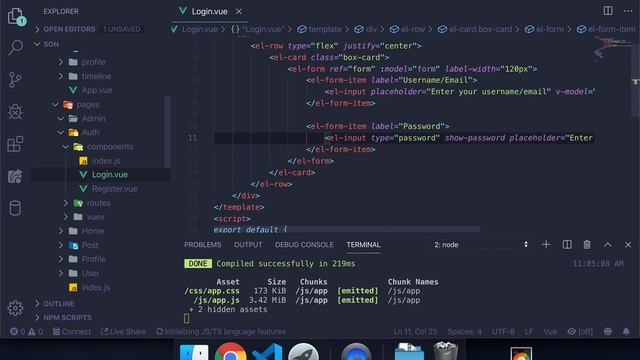This screenshot has width=640, height=360.
Task: Open Visual Studio Code from the dock
Action: click(x=267, y=352)
